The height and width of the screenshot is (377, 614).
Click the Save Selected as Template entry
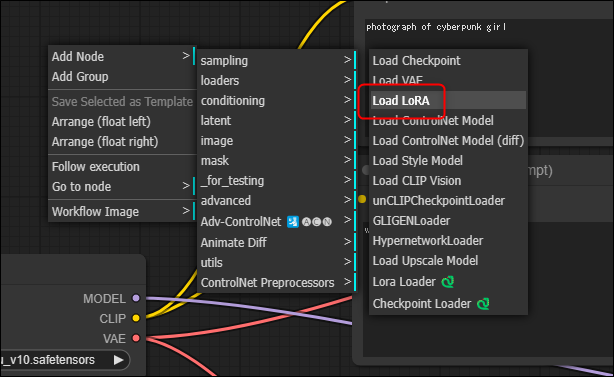click(121, 102)
